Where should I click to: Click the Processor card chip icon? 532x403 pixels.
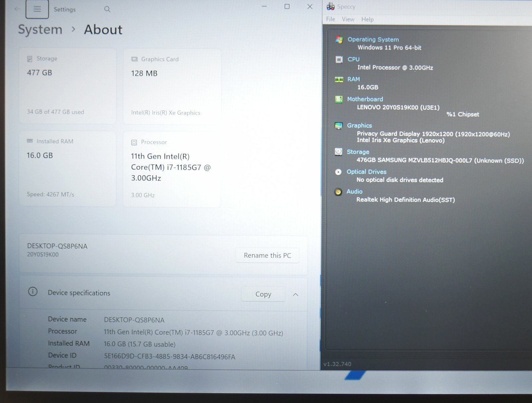pyautogui.click(x=134, y=142)
